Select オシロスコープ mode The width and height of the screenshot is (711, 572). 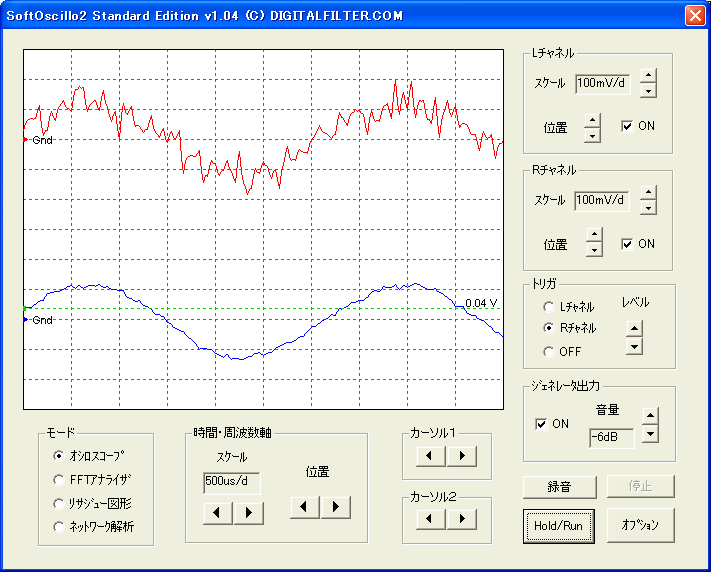tap(58, 455)
